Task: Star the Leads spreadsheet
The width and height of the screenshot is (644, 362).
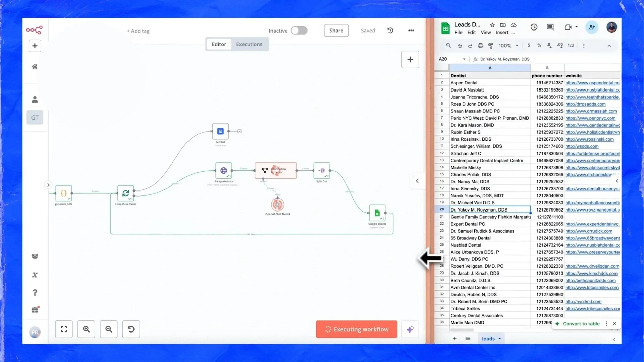Action: pyautogui.click(x=492, y=25)
